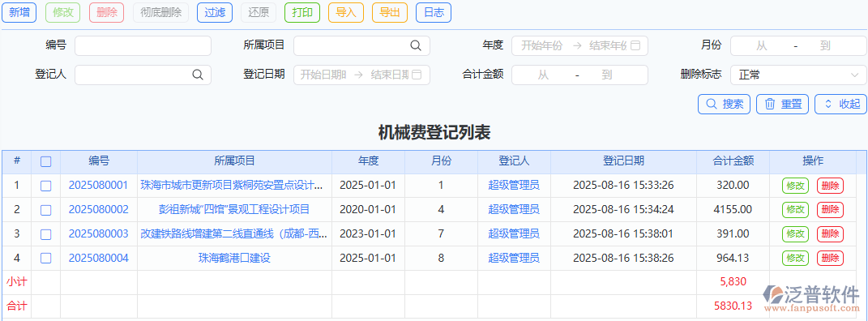Image resolution: width=868 pixels, height=321 pixels.
Task: Focus the 登记人 input field
Action: click(x=143, y=75)
